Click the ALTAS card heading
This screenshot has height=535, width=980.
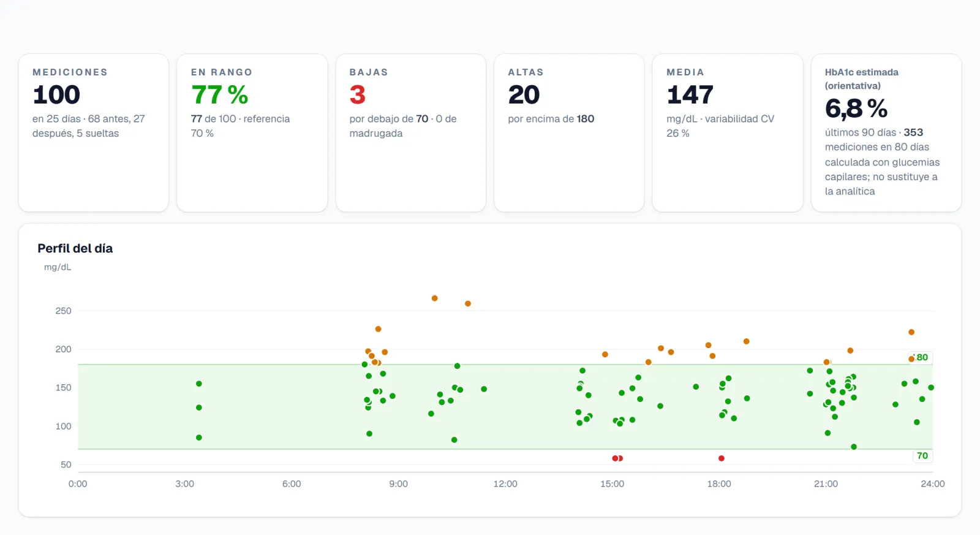click(x=526, y=72)
